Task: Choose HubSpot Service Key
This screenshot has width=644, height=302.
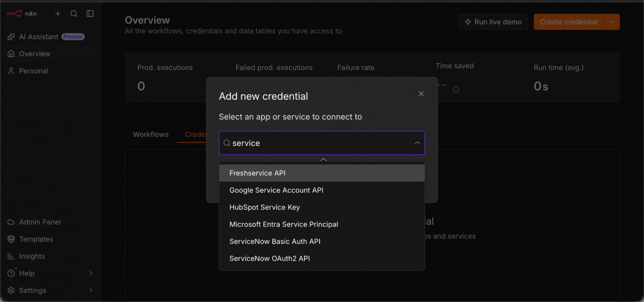Action: tap(322, 207)
